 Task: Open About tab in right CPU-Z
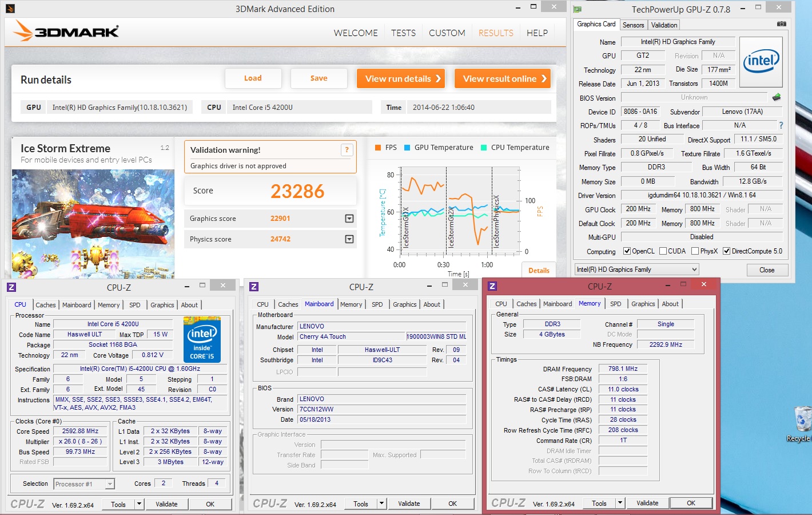tap(670, 304)
